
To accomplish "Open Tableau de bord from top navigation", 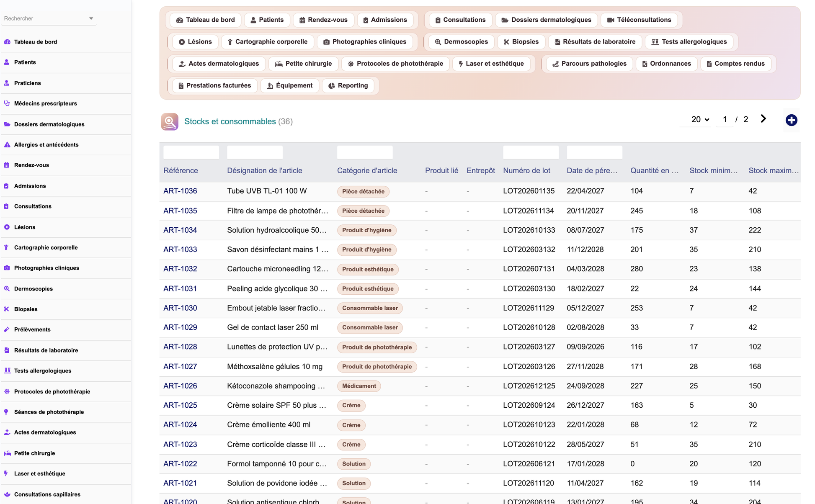I will (x=206, y=20).
